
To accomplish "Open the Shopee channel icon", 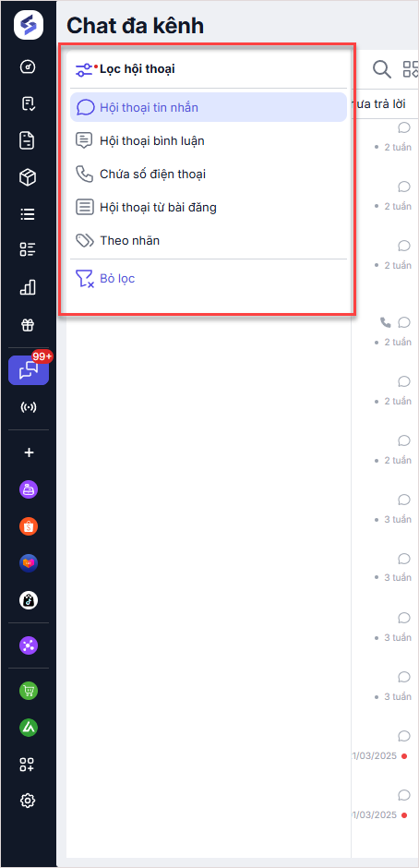I will (29, 526).
